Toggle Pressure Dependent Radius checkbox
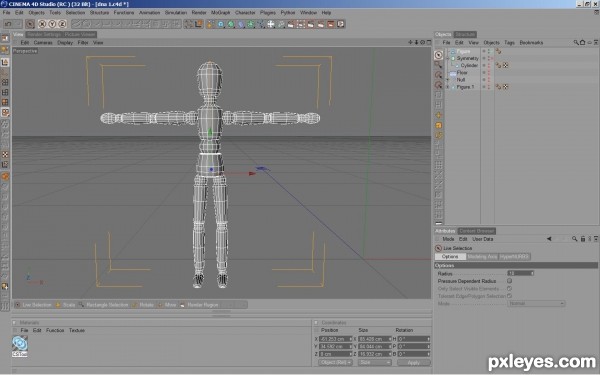600x375 pixels. point(509,281)
